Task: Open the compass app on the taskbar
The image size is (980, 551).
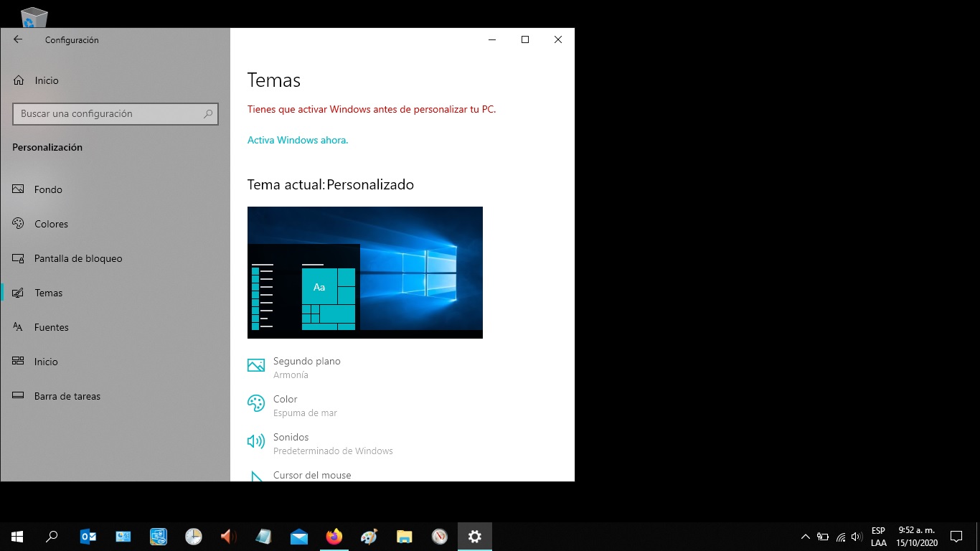Action: tap(440, 537)
